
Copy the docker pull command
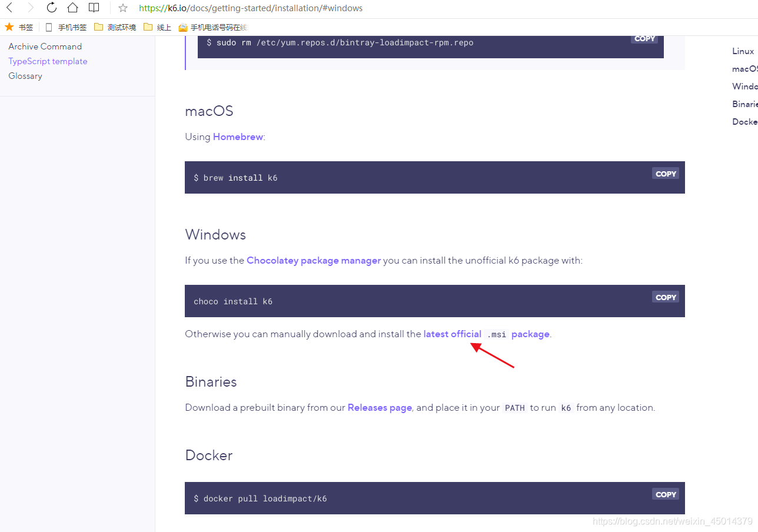coord(666,494)
